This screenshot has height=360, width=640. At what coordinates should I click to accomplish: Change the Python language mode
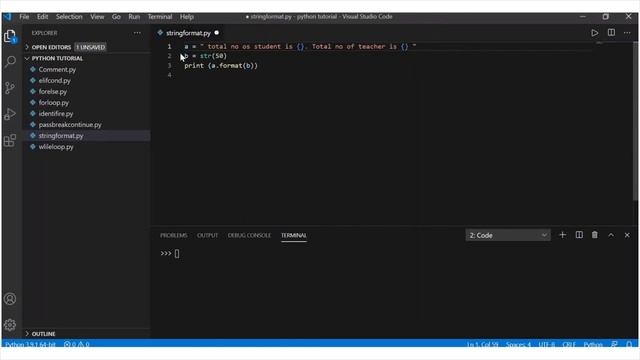point(593,344)
